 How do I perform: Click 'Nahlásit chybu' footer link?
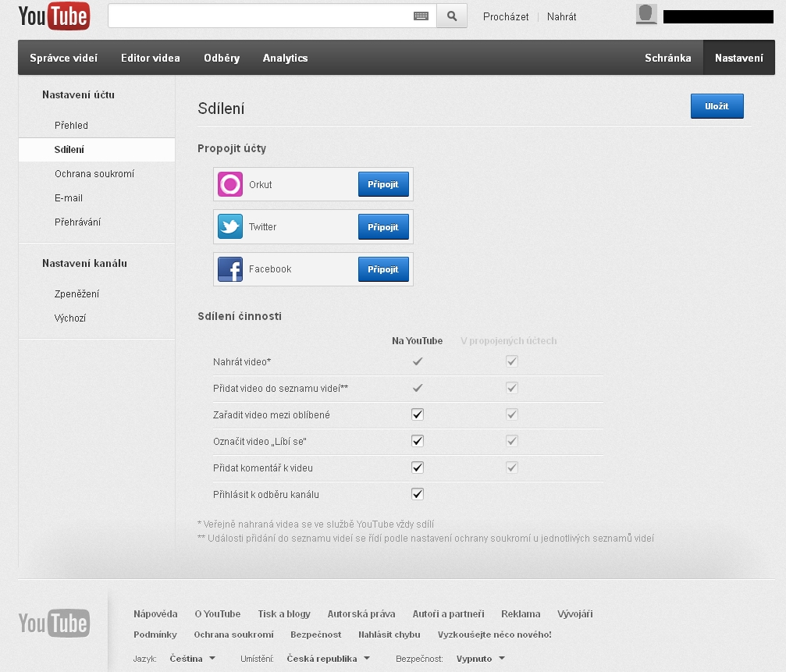point(389,635)
